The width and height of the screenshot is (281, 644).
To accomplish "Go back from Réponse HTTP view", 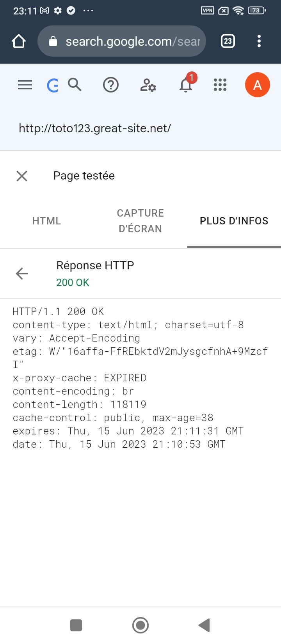I will 22,274.
